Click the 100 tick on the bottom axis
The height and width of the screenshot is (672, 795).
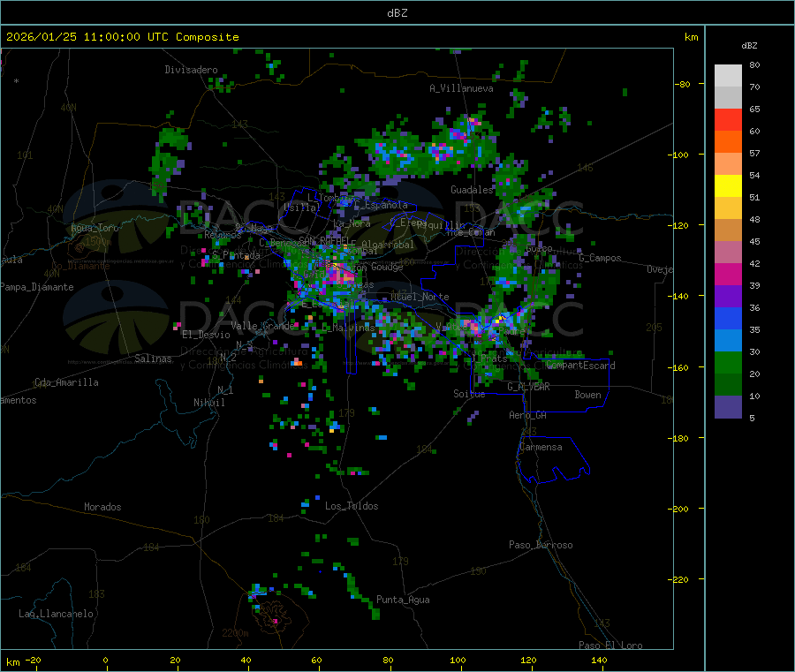click(x=458, y=660)
